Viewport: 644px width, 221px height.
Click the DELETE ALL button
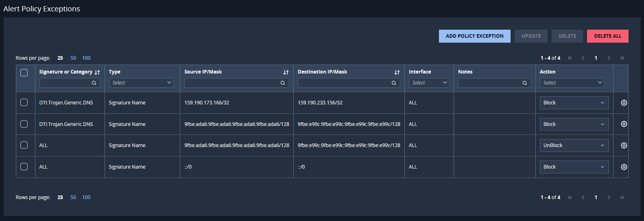tap(608, 36)
